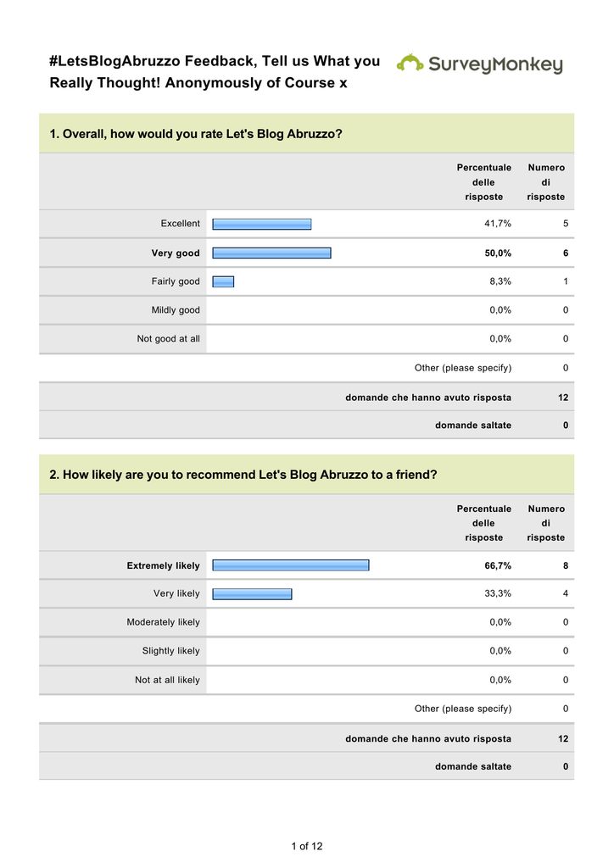
Task: Click the page indicator 1 of 12
Action: pos(307,847)
